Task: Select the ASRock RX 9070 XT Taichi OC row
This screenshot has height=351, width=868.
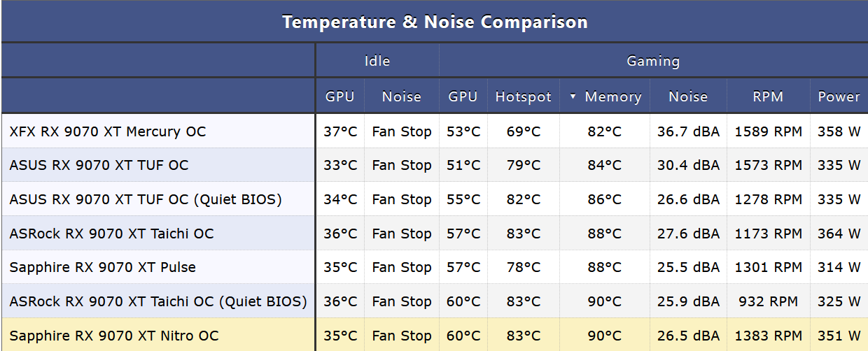Action: pyautogui.click(x=434, y=234)
